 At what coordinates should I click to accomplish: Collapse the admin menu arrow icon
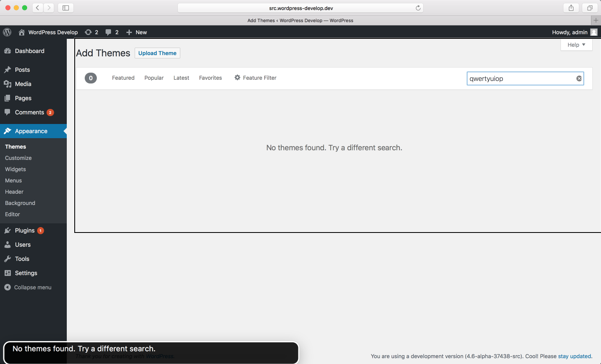(x=8, y=287)
